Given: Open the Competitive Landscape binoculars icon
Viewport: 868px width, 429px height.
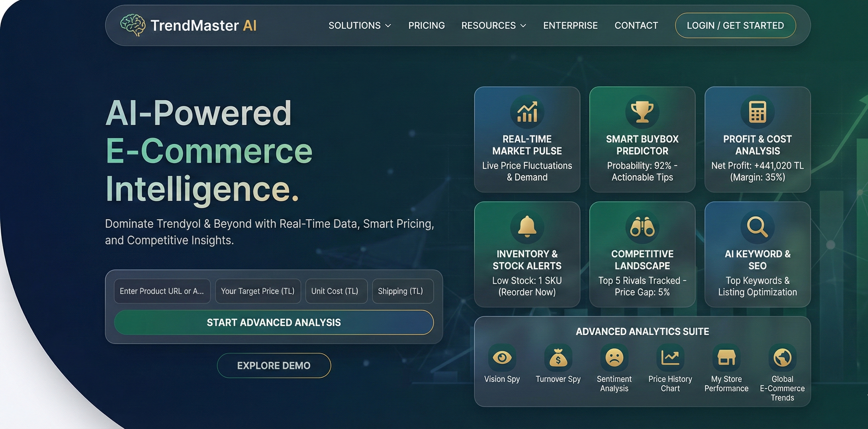Looking at the screenshot, I should click(x=642, y=226).
